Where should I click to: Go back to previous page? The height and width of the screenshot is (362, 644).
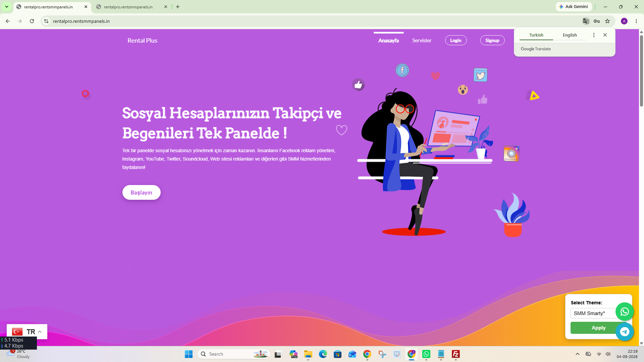(x=8, y=21)
